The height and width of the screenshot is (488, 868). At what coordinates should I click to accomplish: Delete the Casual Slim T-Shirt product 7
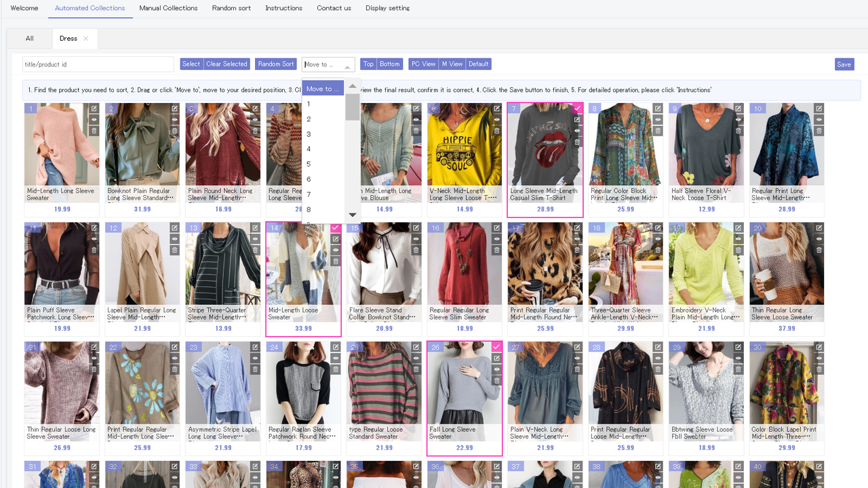[x=577, y=142]
